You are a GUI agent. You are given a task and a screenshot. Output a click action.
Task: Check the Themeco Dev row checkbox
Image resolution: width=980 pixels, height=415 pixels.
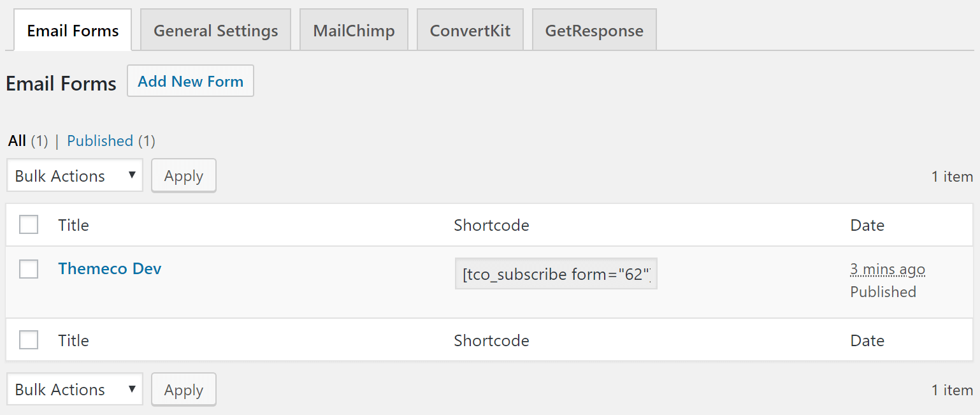[x=29, y=268]
